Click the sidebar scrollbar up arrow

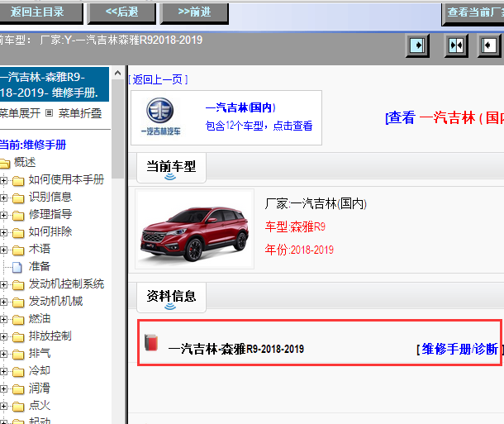[x=117, y=74]
